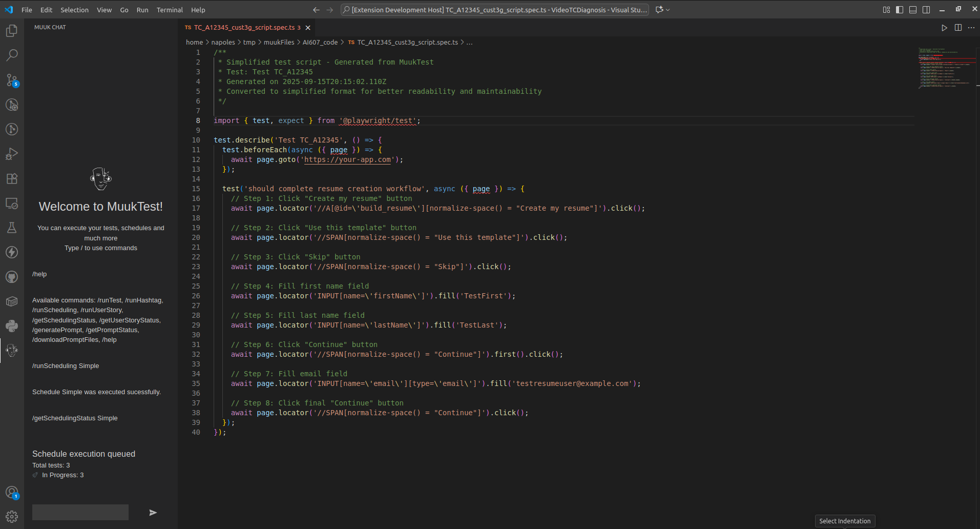This screenshot has width=980, height=529.
Task: Run the file with play button
Action: coord(944,28)
